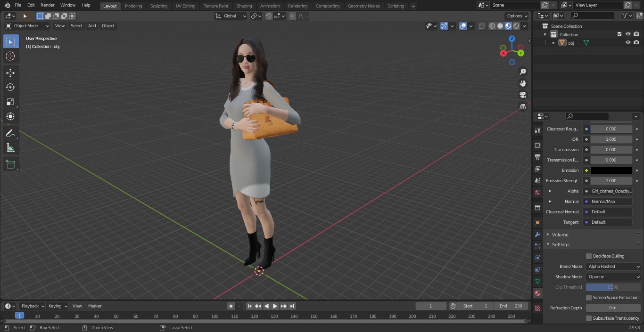Select the Measure tool
This screenshot has width=644, height=332.
(10, 148)
